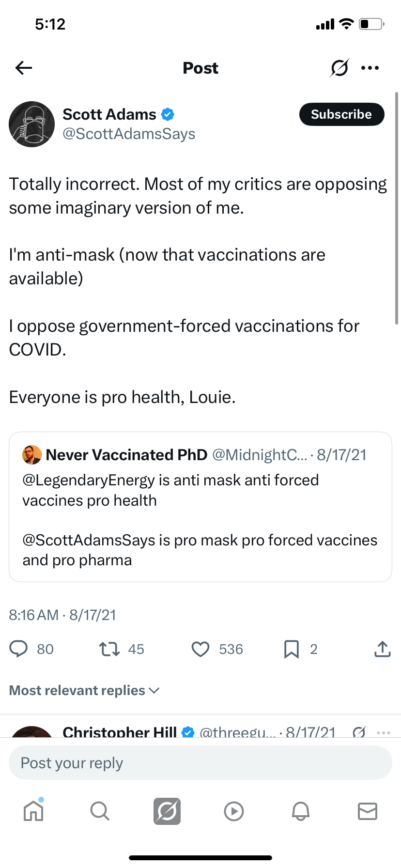Tap the back arrow

23,68
